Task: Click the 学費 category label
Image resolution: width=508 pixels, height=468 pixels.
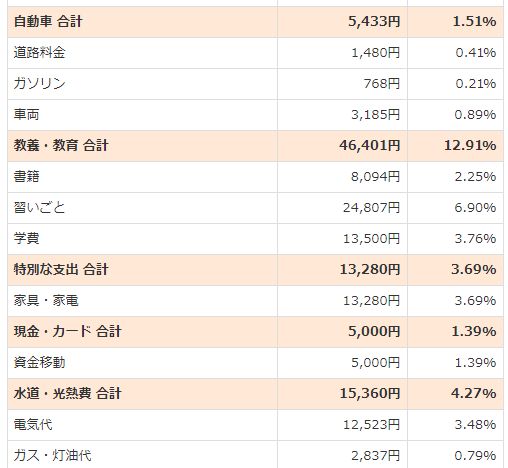Action: (x=27, y=239)
